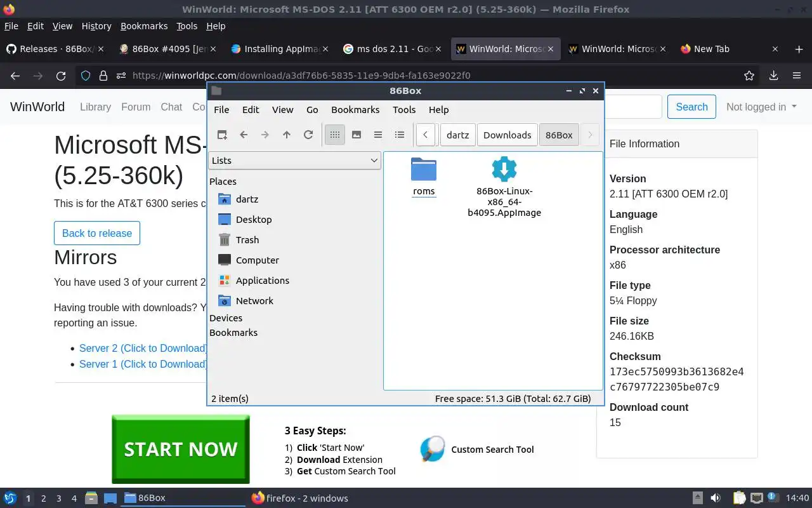Viewport: 812px width, 508px height.
Task: Open file manager Help menu
Action: (x=438, y=109)
